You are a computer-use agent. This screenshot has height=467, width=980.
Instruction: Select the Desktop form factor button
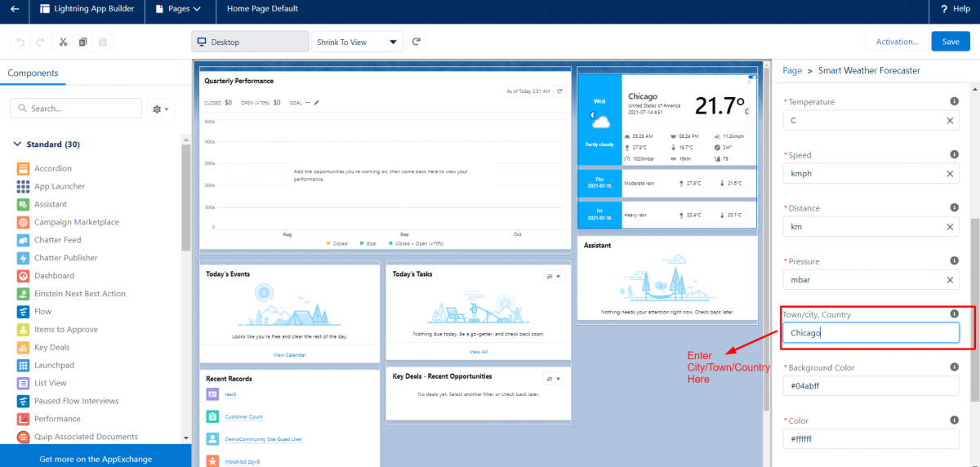click(x=250, y=42)
